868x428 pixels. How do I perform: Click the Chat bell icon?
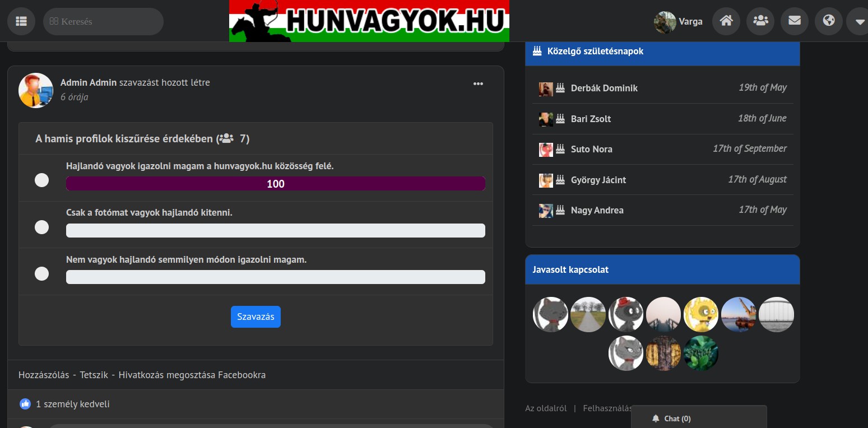pos(656,418)
